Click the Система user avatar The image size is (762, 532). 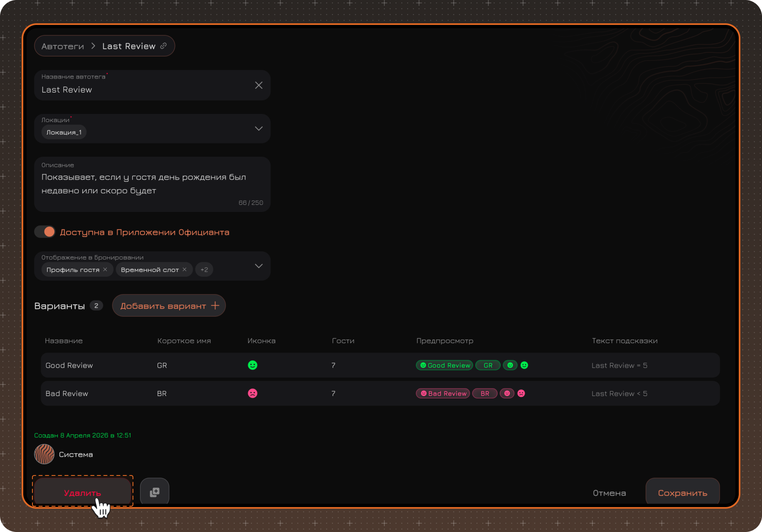[44, 454]
